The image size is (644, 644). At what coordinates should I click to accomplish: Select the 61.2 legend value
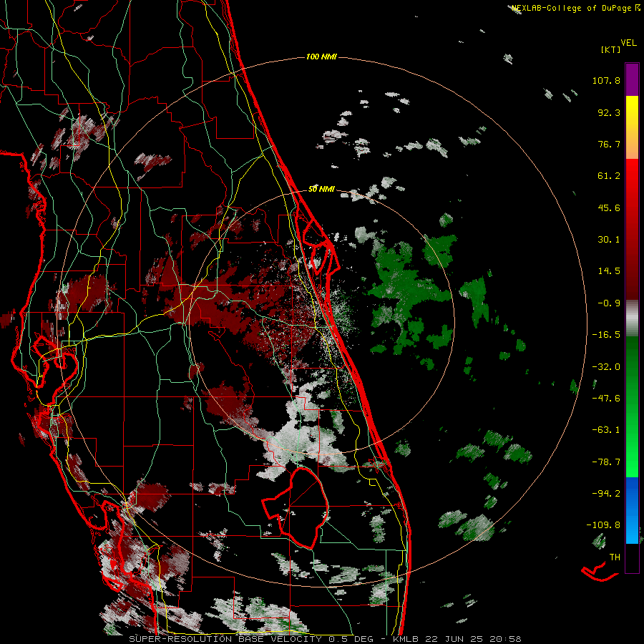(x=609, y=176)
